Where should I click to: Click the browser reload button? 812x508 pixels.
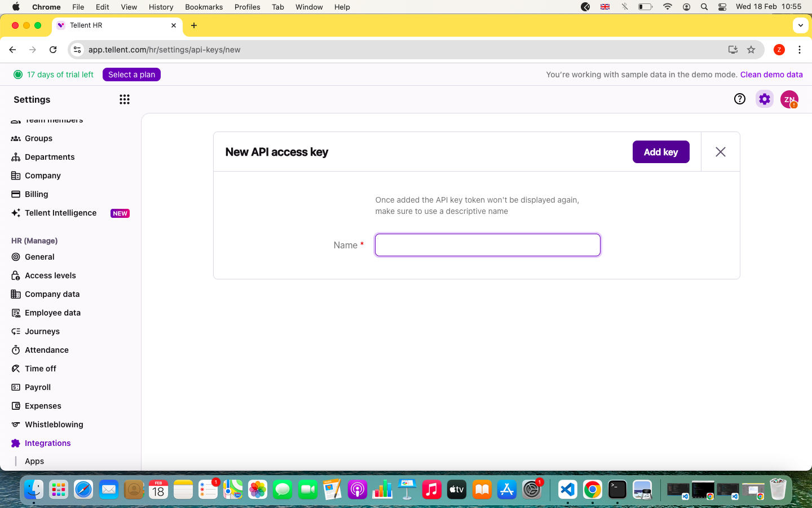pos(53,50)
